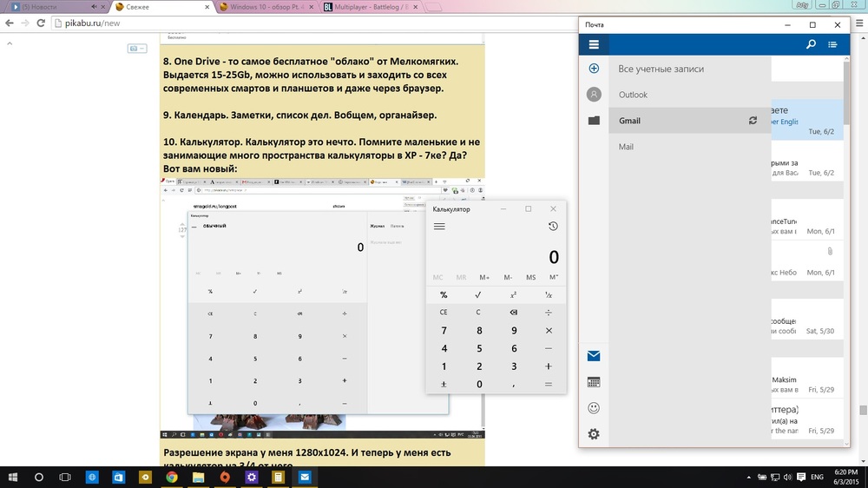Search mail with the magnifier icon
The height and width of the screenshot is (488, 868).
point(811,44)
